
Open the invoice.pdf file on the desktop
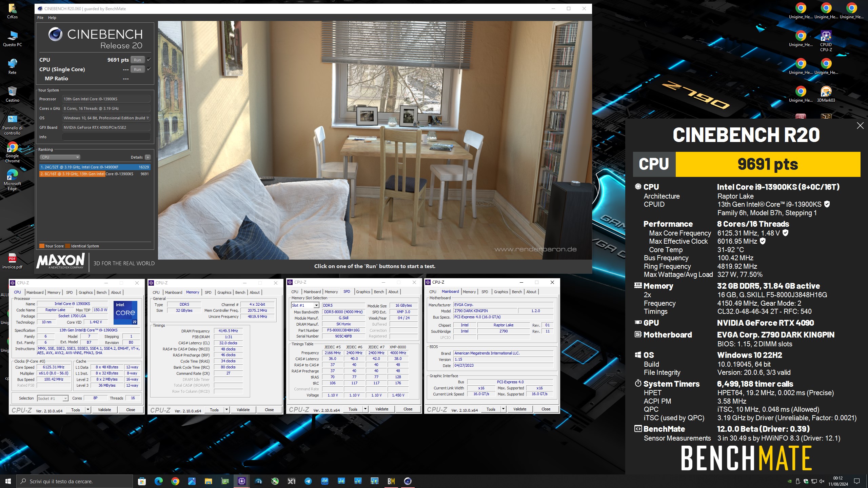(x=12, y=261)
